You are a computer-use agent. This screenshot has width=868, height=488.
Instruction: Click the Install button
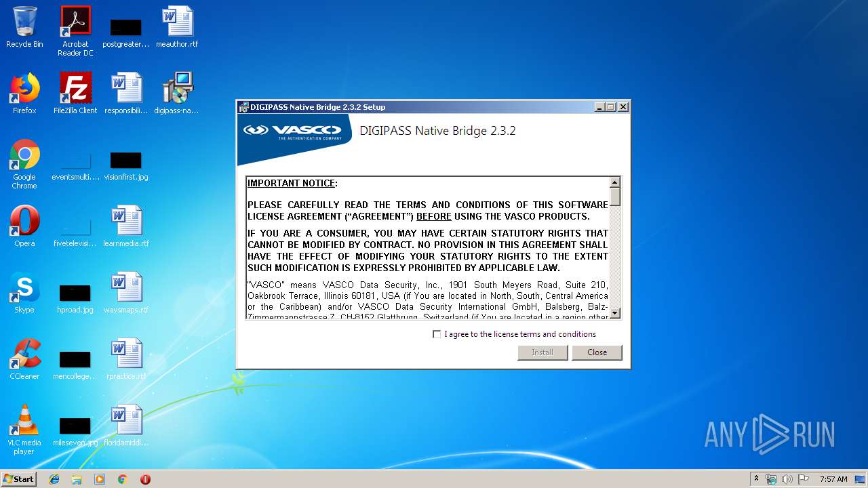pyautogui.click(x=542, y=352)
